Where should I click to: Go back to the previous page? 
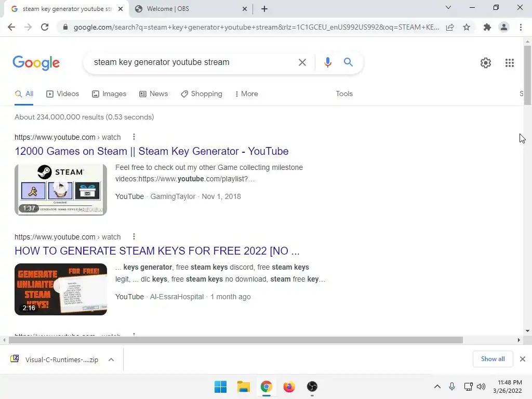(11, 27)
